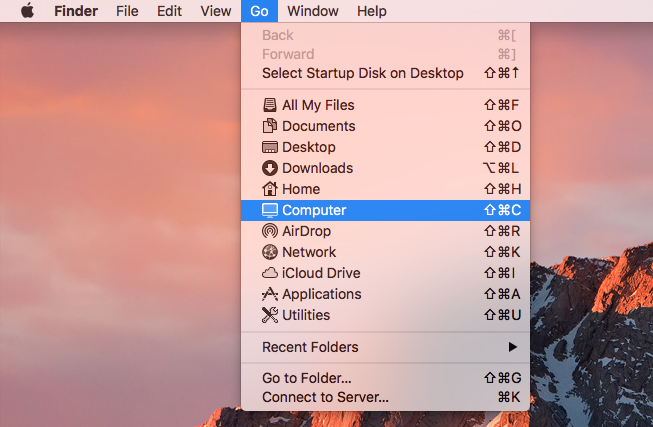This screenshot has width=653, height=427.
Task: Click the Home house icon
Action: click(269, 189)
